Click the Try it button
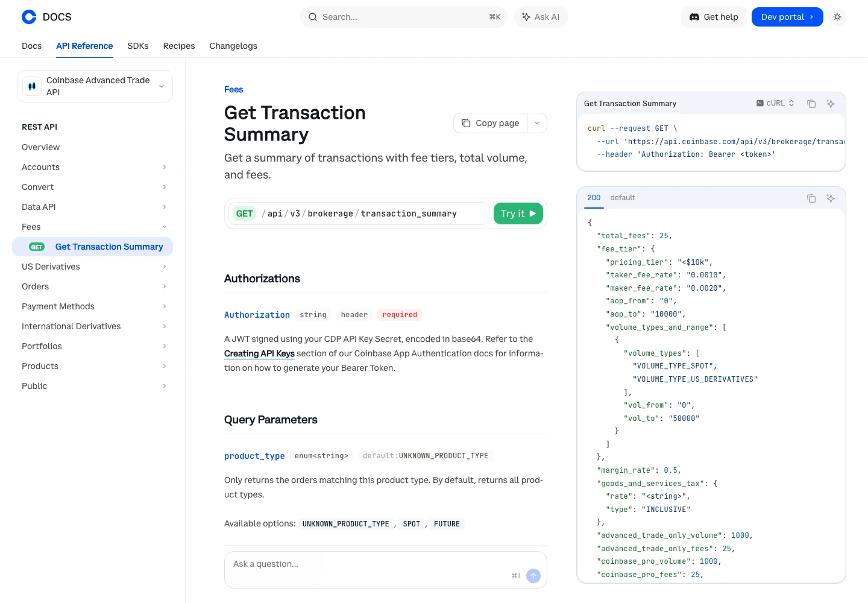 (x=518, y=213)
